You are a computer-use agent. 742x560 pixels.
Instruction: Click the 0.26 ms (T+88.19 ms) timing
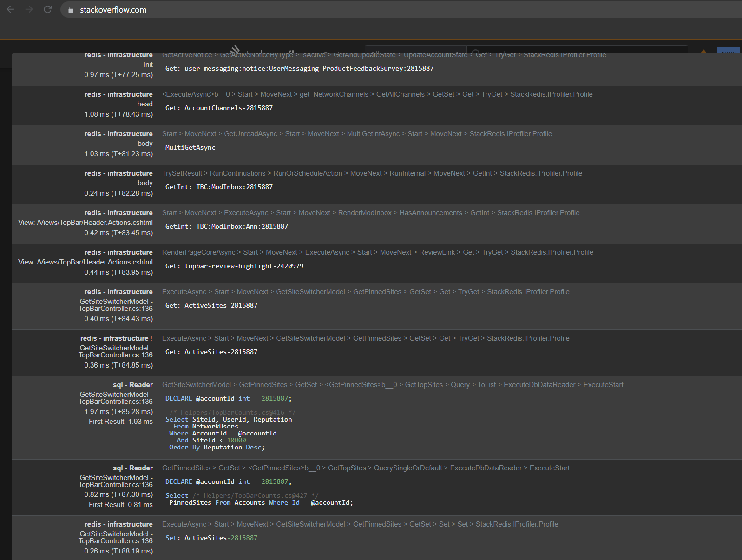pyautogui.click(x=118, y=551)
